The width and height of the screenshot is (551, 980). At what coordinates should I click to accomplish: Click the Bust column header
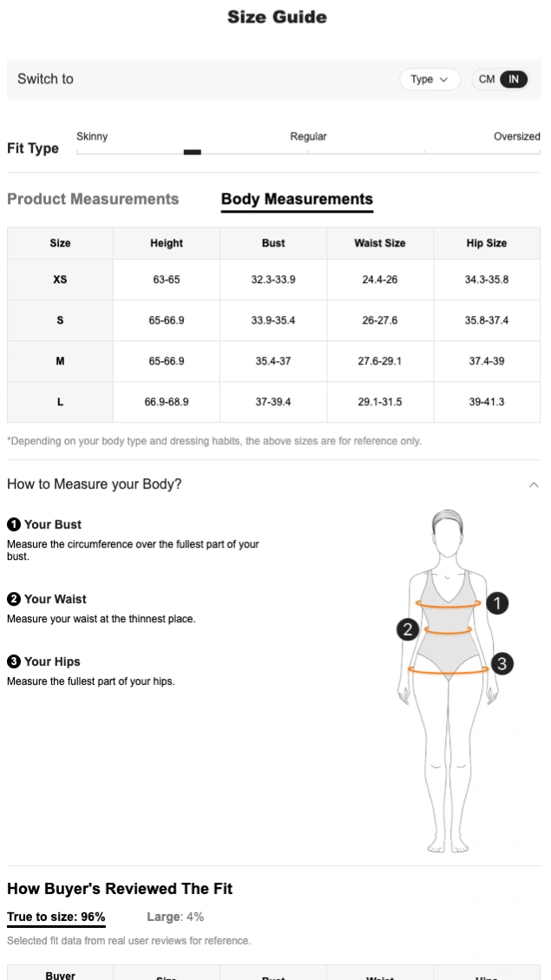click(273, 243)
